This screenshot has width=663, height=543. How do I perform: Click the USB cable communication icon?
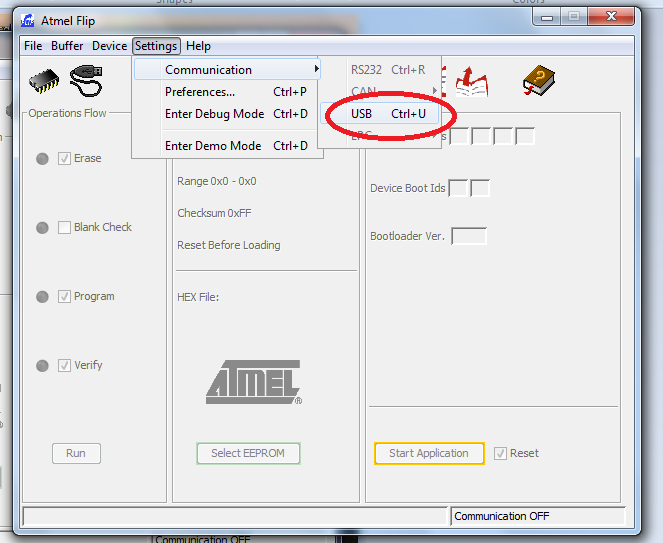86,80
